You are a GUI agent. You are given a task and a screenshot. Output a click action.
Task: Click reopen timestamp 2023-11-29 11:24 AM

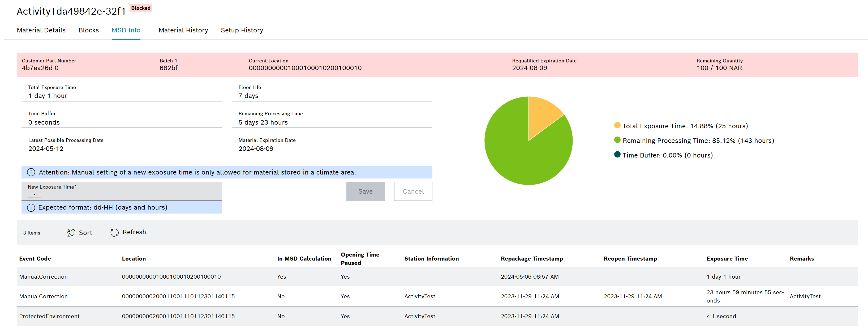click(x=633, y=296)
